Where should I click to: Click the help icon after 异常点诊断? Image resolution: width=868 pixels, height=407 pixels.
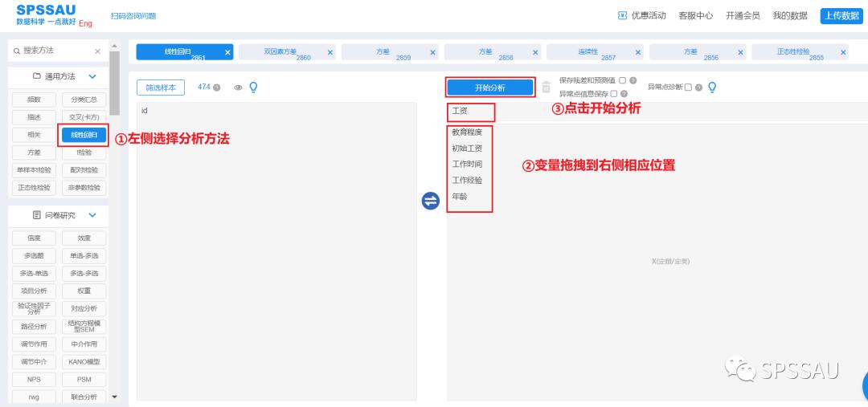698,88
